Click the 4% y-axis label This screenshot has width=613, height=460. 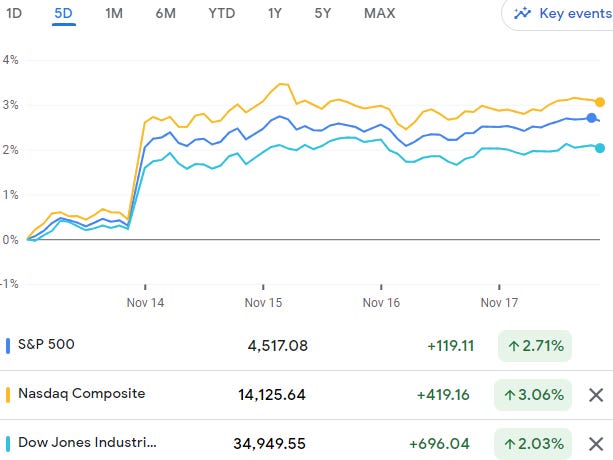tap(10, 60)
